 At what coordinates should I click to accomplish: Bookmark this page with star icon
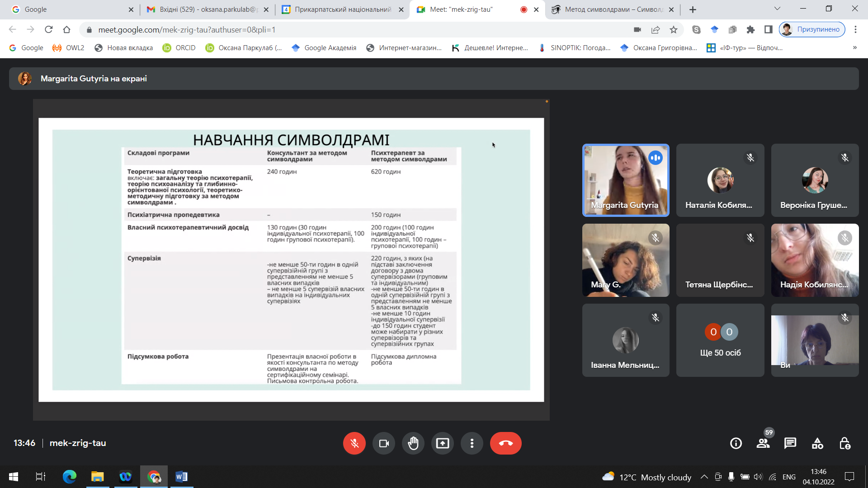tap(674, 30)
